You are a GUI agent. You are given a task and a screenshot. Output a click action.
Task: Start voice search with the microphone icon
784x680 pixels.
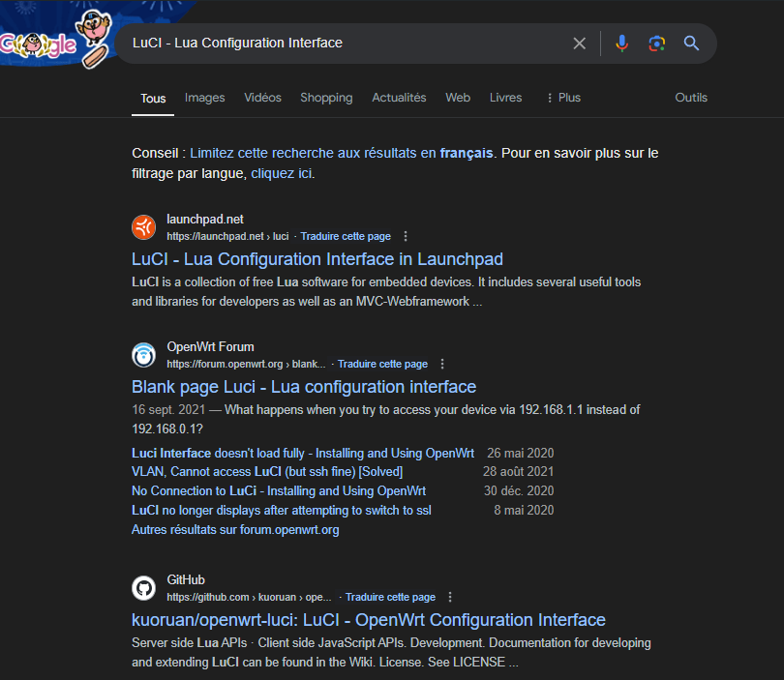point(621,44)
